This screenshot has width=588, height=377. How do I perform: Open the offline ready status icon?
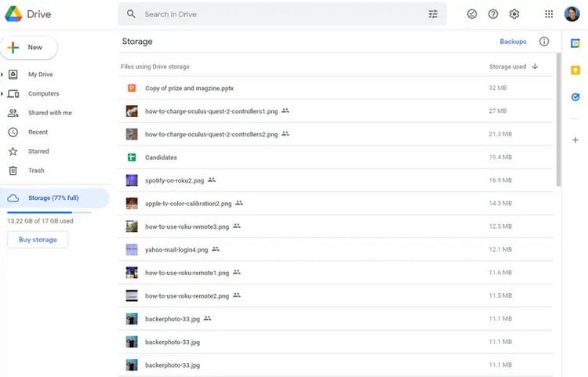[x=472, y=14]
